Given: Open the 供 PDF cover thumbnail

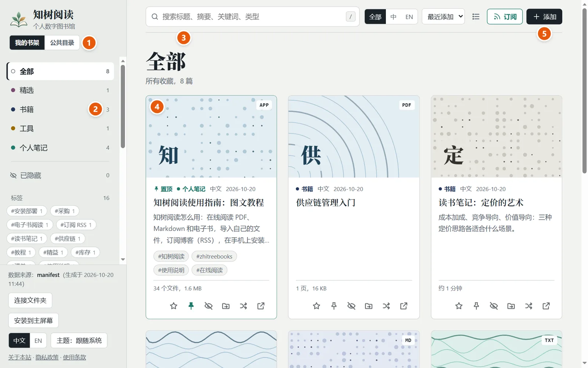Looking at the screenshot, I should pos(354,137).
